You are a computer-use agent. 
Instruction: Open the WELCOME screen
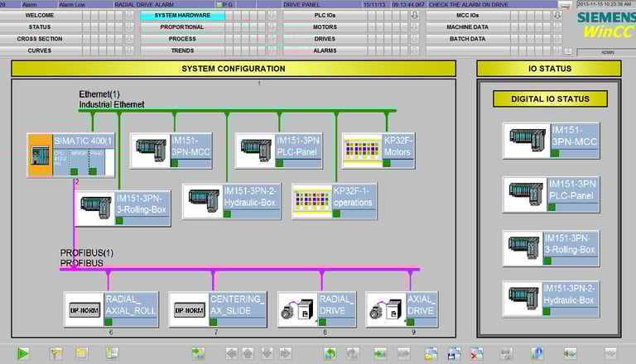40,16
